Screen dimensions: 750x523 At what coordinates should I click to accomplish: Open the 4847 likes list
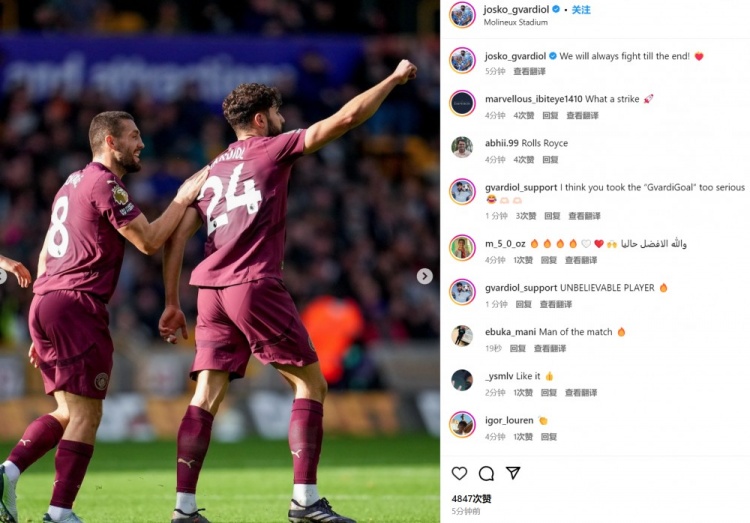click(x=472, y=499)
